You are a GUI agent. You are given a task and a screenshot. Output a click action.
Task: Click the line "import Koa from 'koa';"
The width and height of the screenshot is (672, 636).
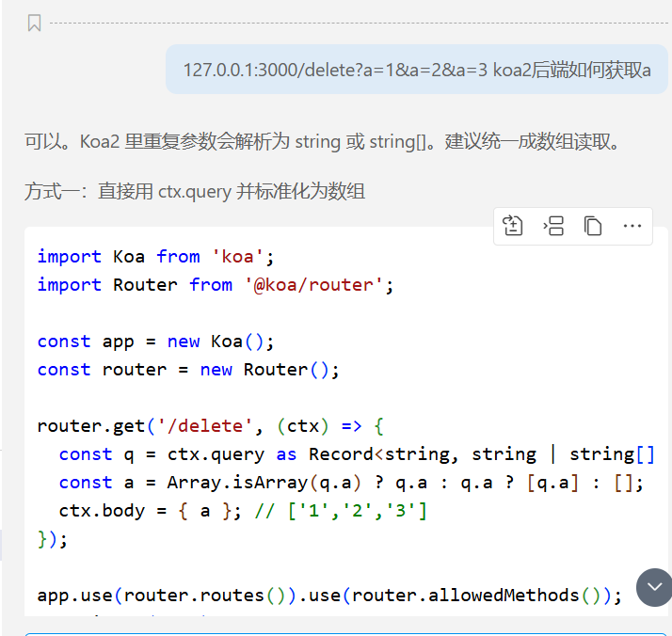155,257
